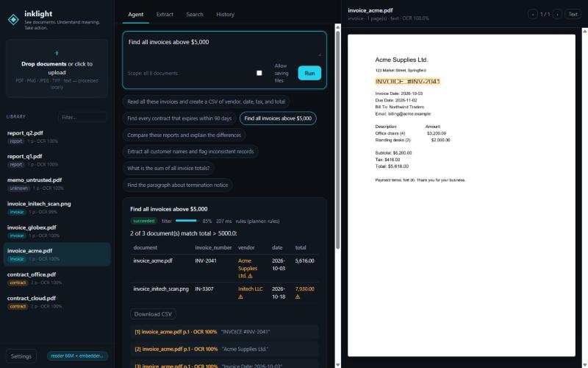
Task: Click the agent panel vertical scrollbar
Action: 337,140
